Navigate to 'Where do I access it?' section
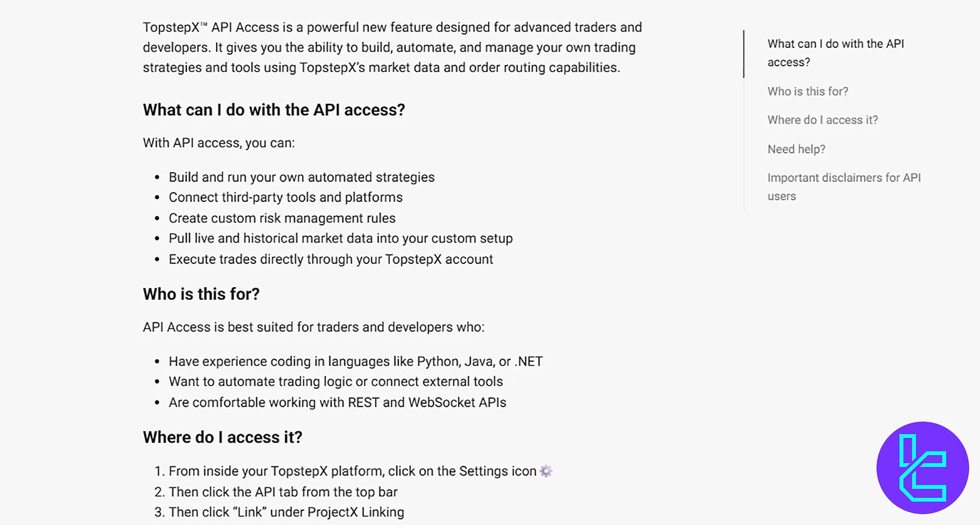The height and width of the screenshot is (525, 980). 823,120
